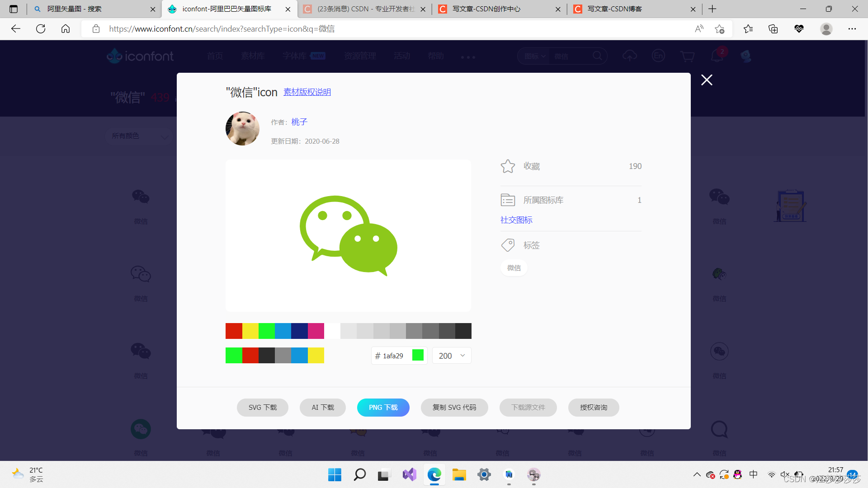Open the 素材版权说明 link

tap(307, 92)
